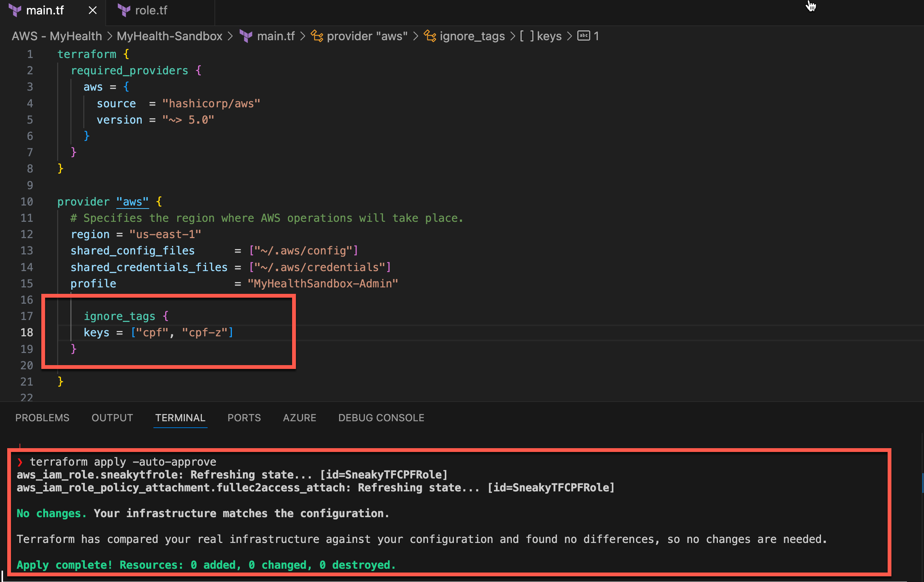Open provider "aws" breadcrumb symbol
The width and height of the screenshot is (924, 582).
[367, 36]
